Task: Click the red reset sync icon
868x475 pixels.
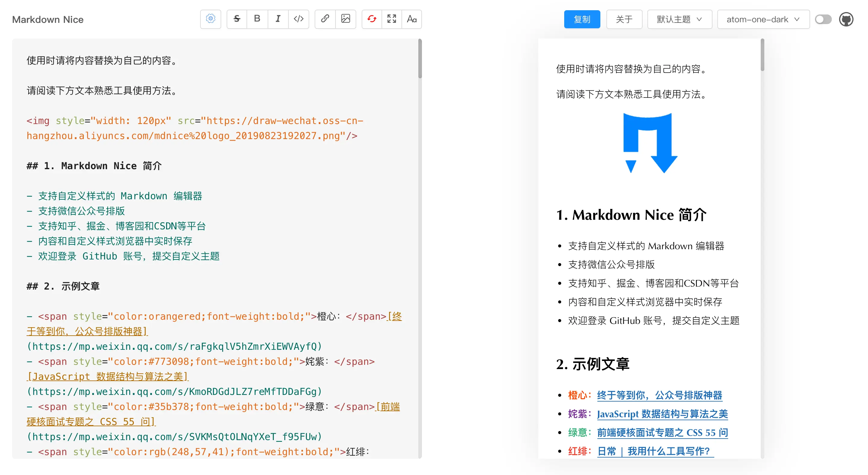Action: 372,19
